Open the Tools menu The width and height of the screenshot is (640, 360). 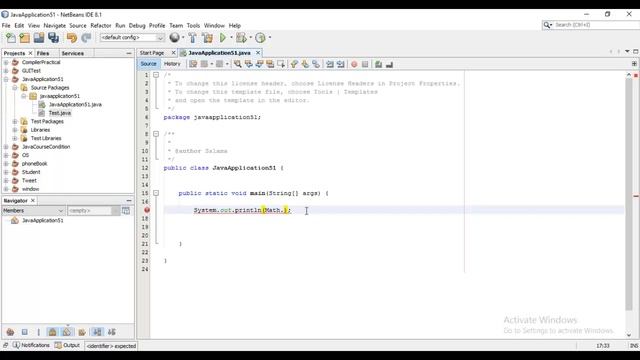pyautogui.click(x=193, y=25)
